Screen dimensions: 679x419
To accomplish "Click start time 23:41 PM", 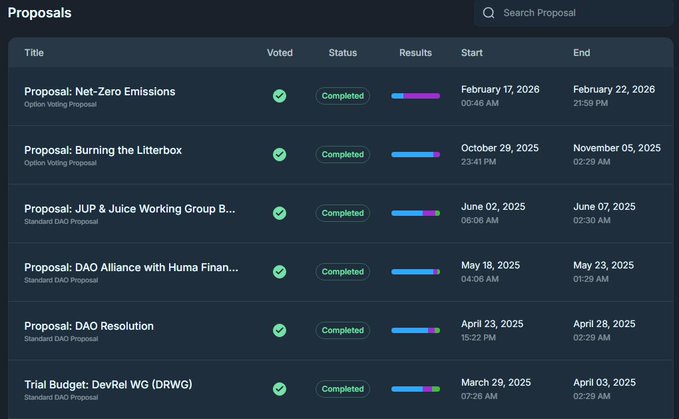I will [479, 162].
